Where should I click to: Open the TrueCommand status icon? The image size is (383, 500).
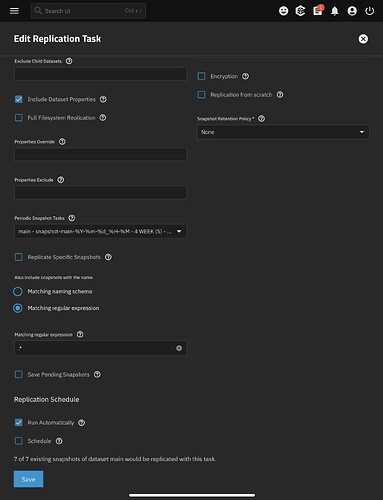300,11
